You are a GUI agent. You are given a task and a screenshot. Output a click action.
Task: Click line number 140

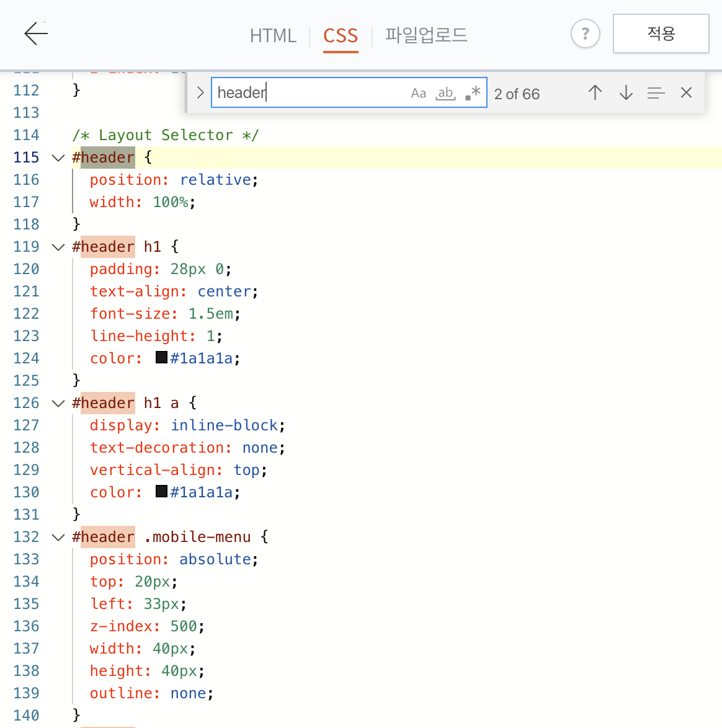[x=27, y=716]
